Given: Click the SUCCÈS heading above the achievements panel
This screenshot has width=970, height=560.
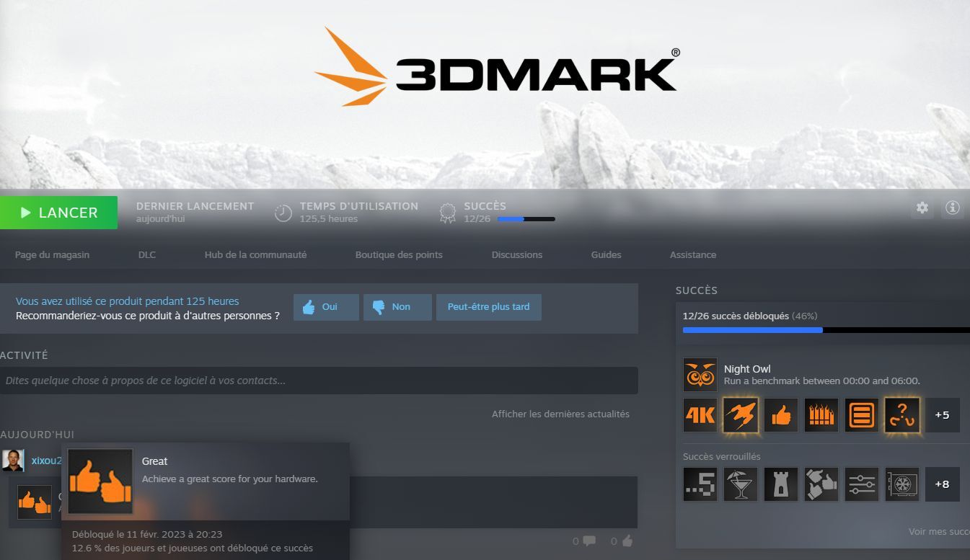Looking at the screenshot, I should pos(697,290).
